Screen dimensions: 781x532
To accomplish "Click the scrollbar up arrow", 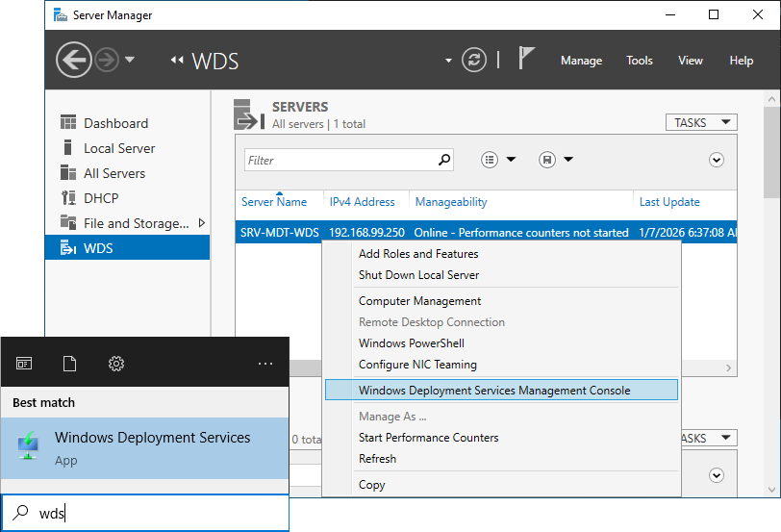I will 771,99.
